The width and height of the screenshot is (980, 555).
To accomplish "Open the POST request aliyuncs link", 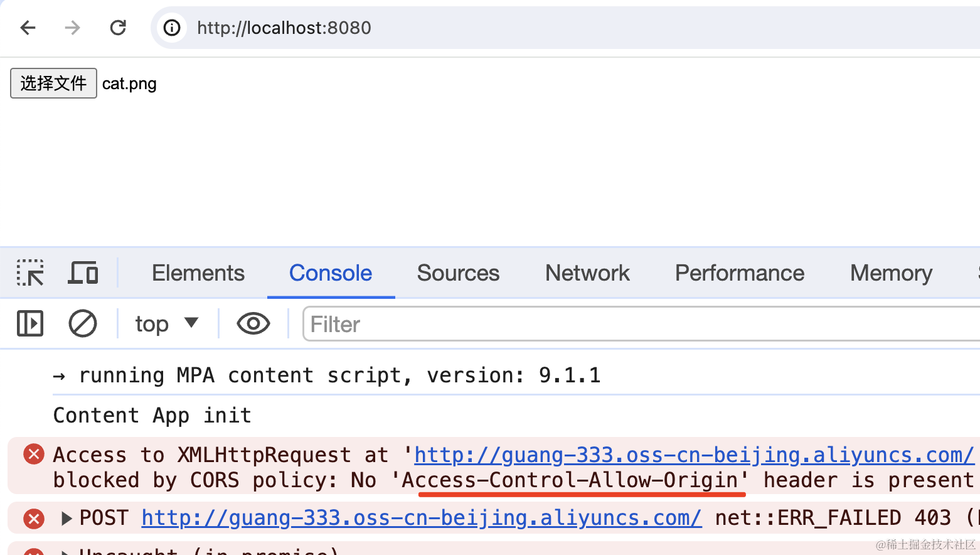I will (x=422, y=518).
